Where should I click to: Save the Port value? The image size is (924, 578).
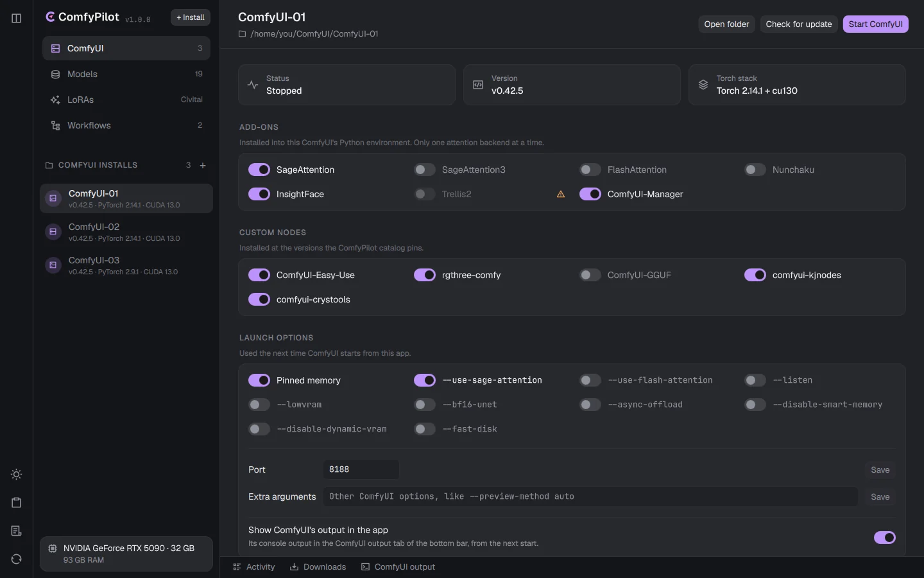880,470
